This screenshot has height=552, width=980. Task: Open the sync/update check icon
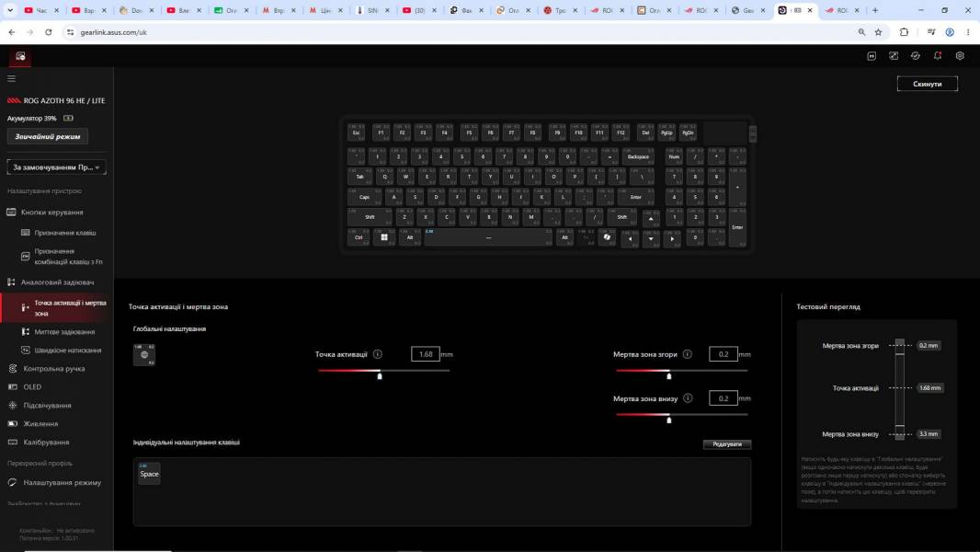tap(916, 56)
